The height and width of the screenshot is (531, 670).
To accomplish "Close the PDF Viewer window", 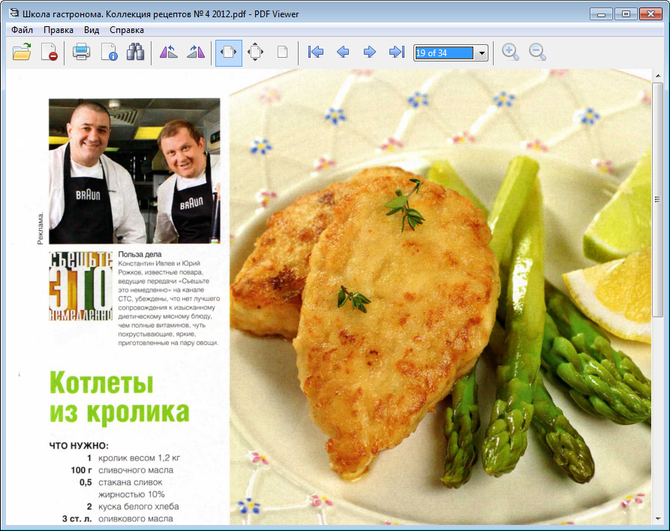I will coord(650,14).
